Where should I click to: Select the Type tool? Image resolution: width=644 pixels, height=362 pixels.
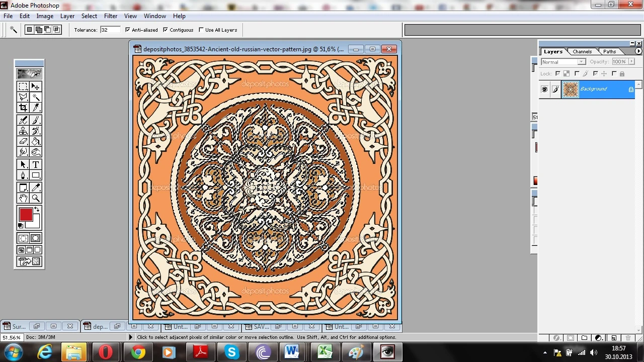click(x=36, y=164)
